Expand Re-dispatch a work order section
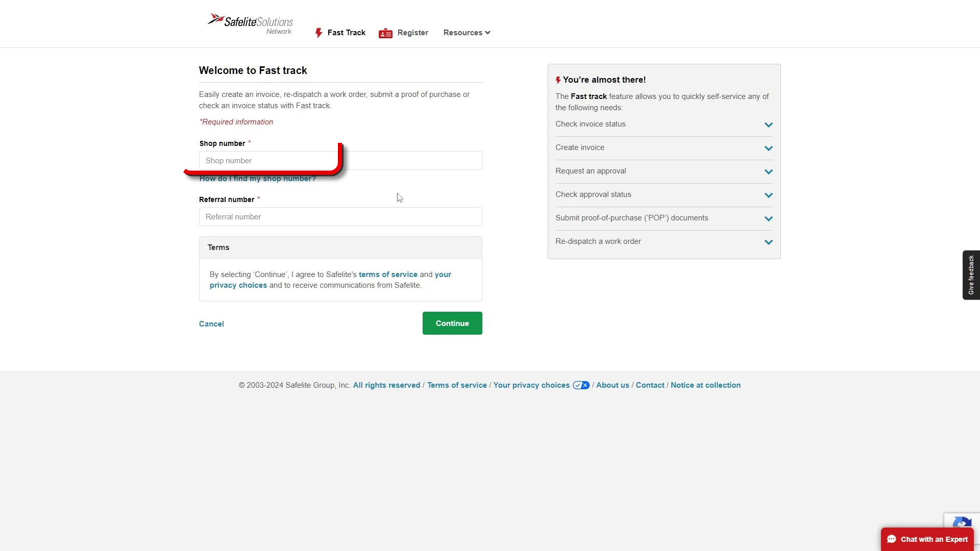 [768, 242]
